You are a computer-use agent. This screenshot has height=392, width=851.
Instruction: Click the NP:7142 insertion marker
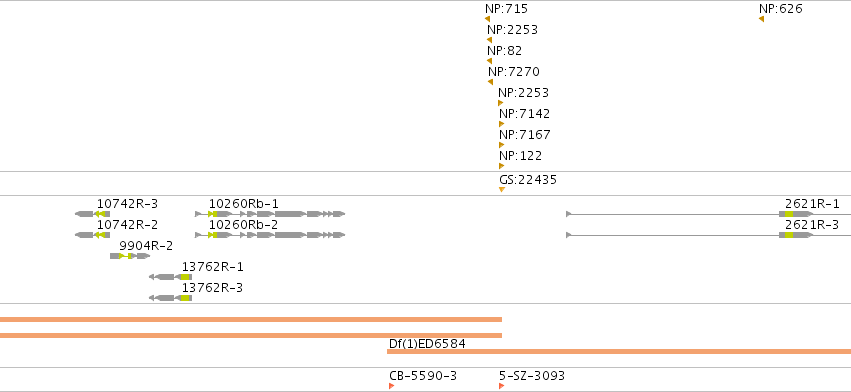click(501, 124)
